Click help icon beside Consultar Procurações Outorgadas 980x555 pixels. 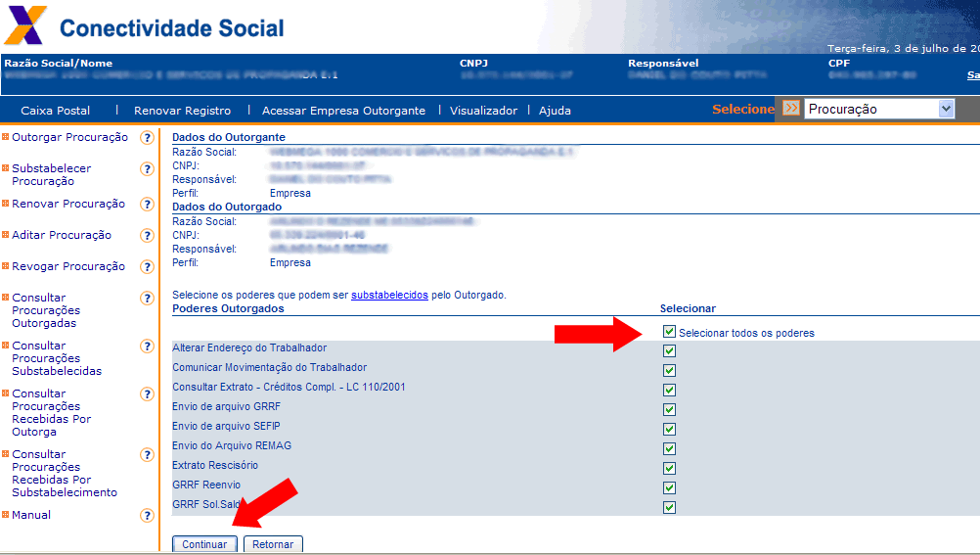click(x=147, y=298)
